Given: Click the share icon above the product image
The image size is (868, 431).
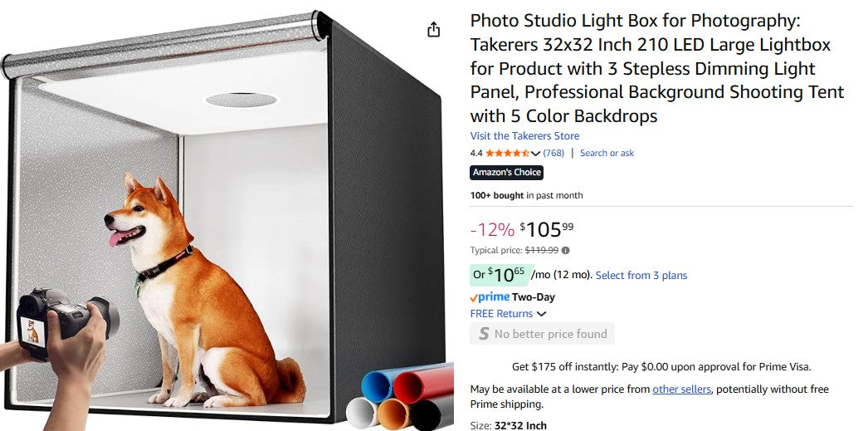Looking at the screenshot, I should pos(433,30).
